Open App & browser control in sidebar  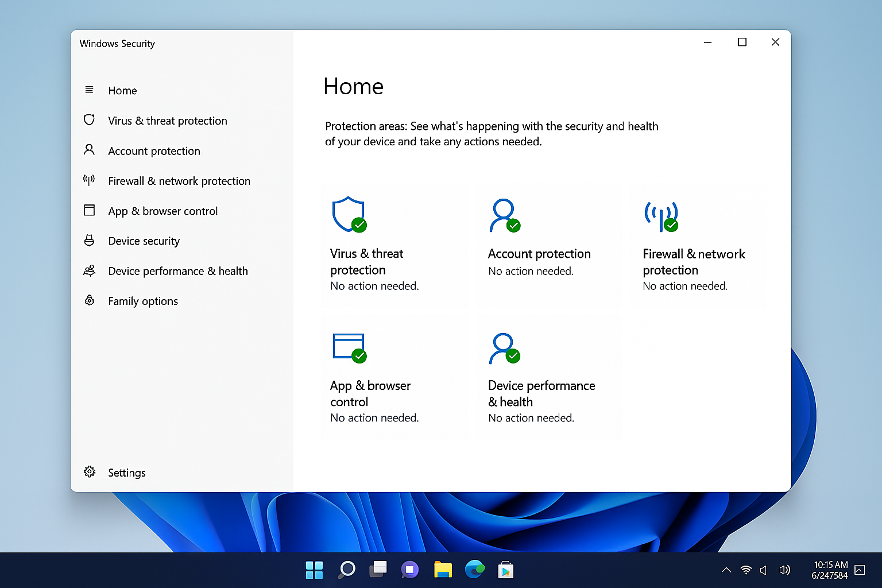coord(163,211)
